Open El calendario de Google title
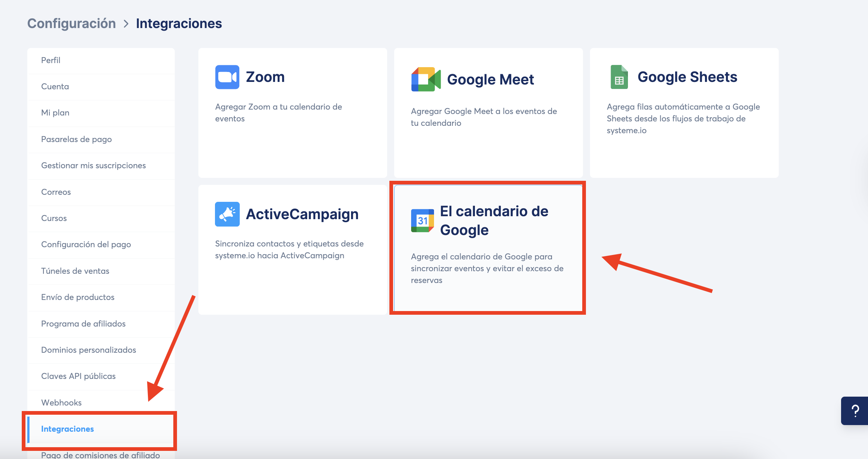Image resolution: width=868 pixels, height=459 pixels. [494, 221]
